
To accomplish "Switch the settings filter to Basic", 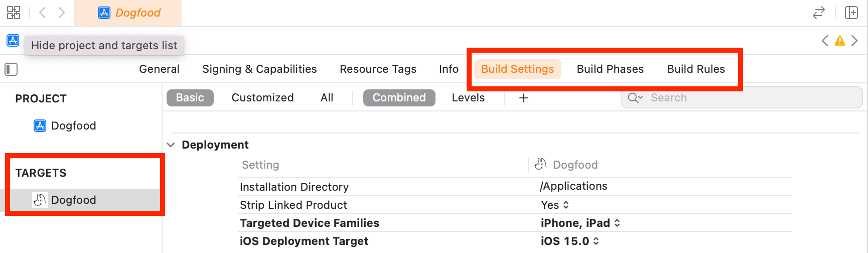I will coord(190,98).
